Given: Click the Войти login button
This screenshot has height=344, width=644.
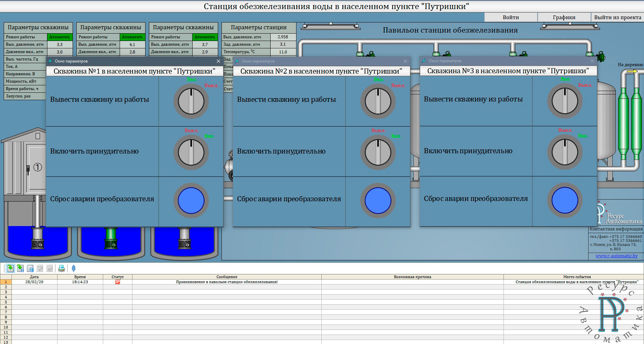Looking at the screenshot, I should pyautogui.click(x=511, y=17).
